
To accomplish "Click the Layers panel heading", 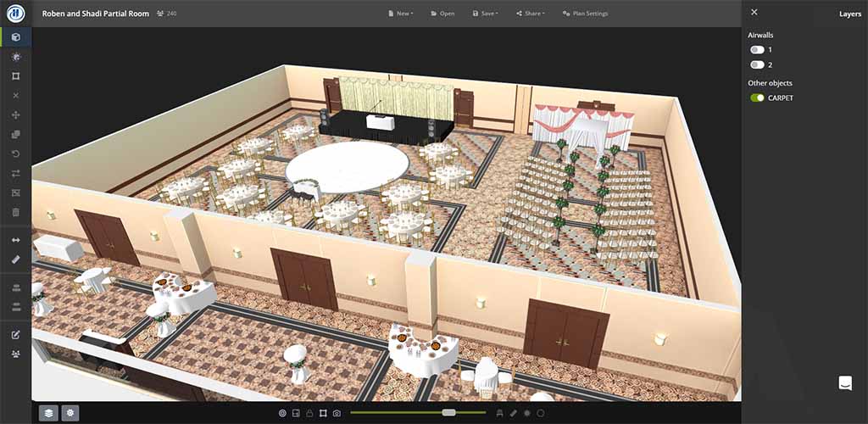I will (849, 14).
